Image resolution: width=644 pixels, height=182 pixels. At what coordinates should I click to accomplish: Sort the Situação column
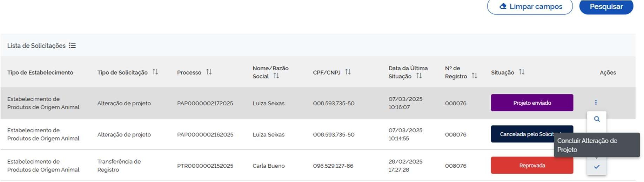(x=522, y=72)
